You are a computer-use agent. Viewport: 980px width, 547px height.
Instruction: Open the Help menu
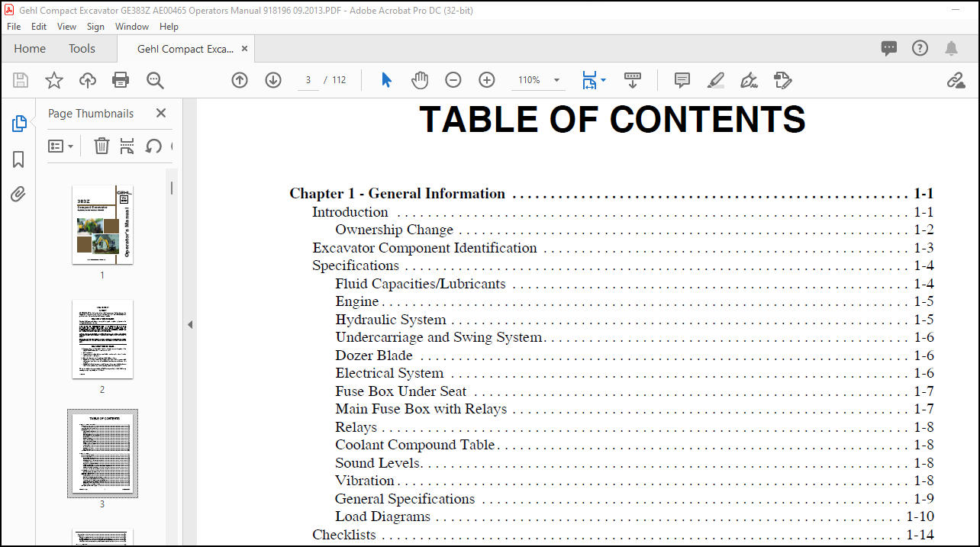[169, 26]
